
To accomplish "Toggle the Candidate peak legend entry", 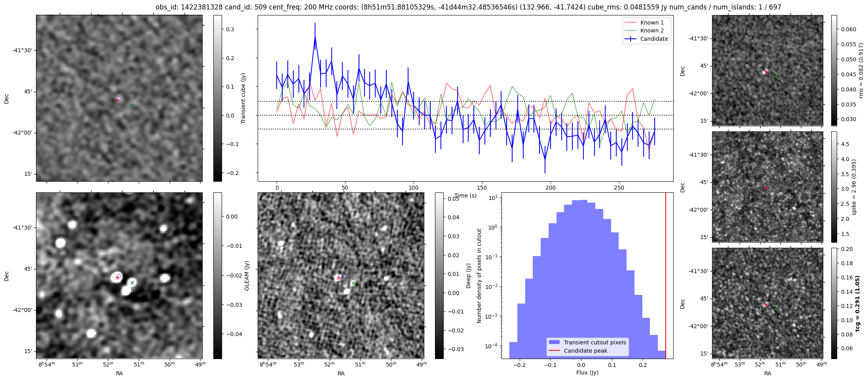I will pos(585,351).
